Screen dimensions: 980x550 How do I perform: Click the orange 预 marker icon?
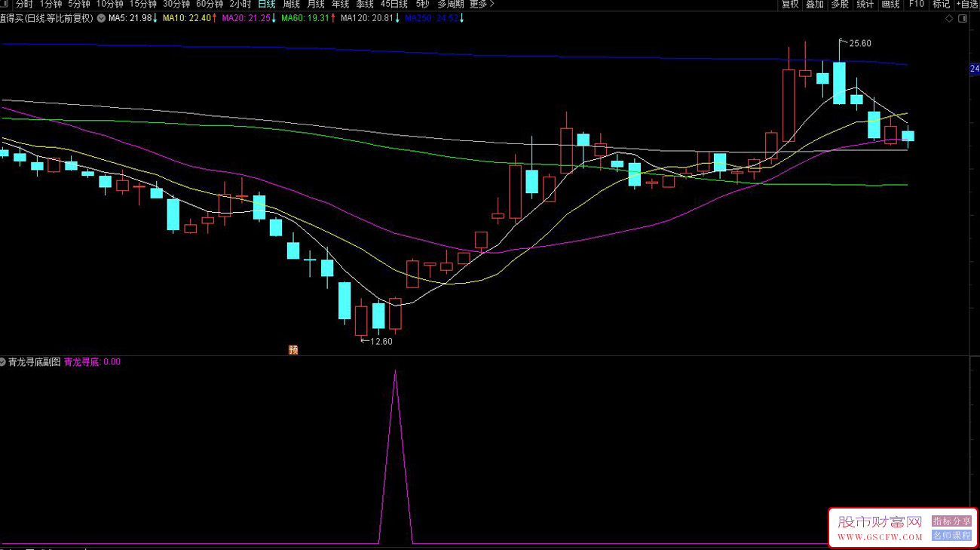click(293, 349)
